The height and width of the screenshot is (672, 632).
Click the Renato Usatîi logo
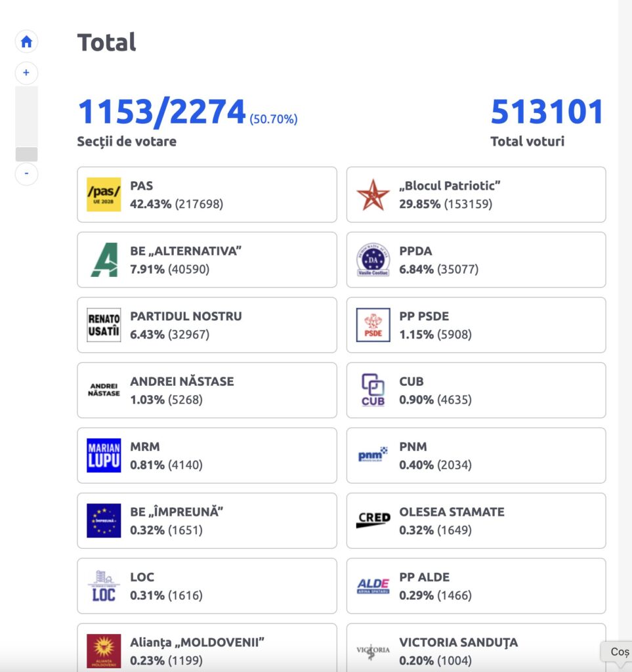104,325
